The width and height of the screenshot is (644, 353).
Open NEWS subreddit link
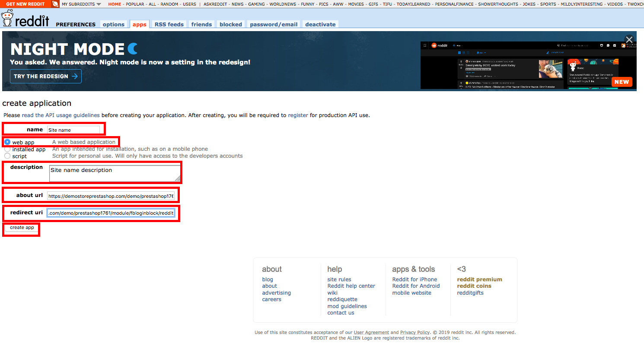coord(237,4)
